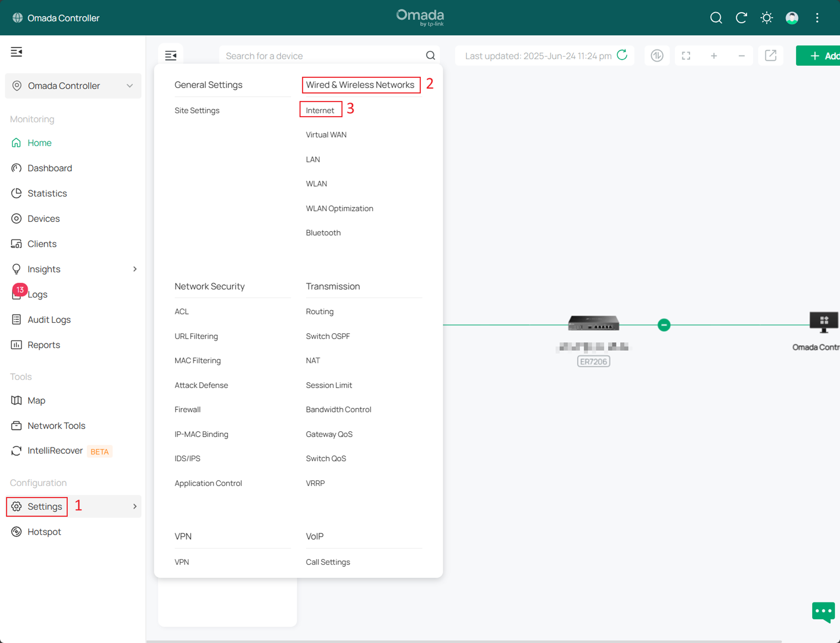Open the user account avatar menu
The image size is (840, 643).
[792, 17]
